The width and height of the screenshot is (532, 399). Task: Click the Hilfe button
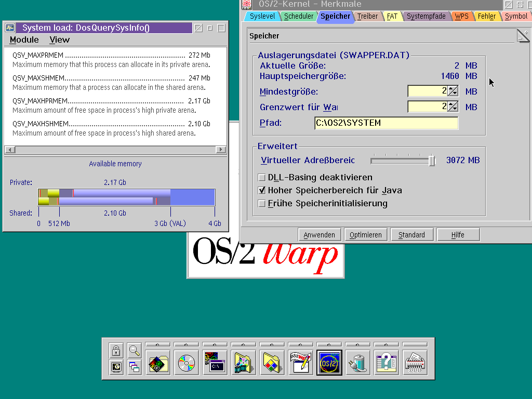(x=458, y=235)
